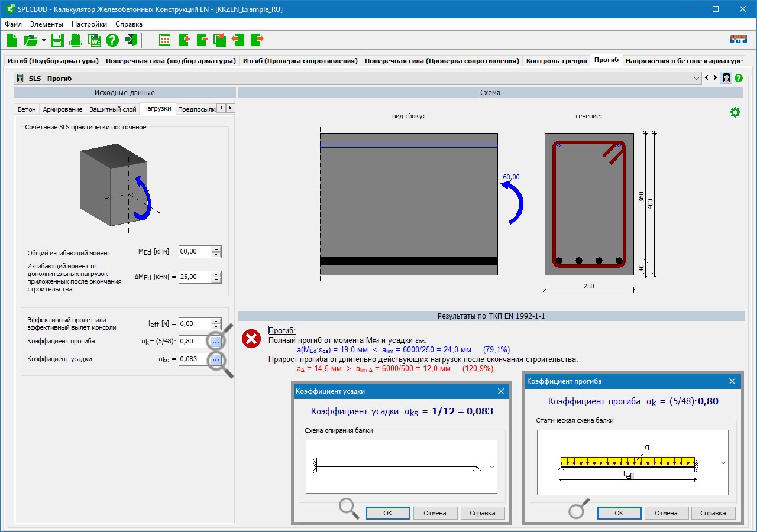The image size is (757, 532).
Task: Switch to the Контроль трещин tab
Action: click(x=556, y=61)
